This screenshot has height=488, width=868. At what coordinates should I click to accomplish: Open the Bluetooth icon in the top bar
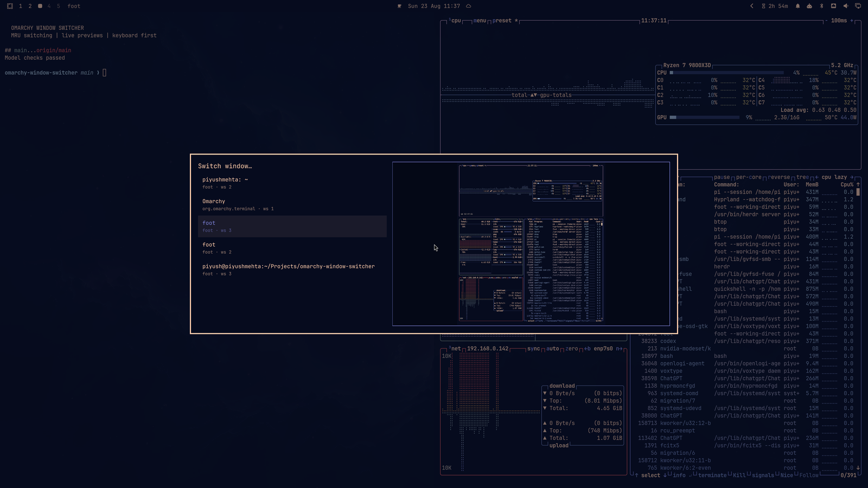(x=821, y=6)
